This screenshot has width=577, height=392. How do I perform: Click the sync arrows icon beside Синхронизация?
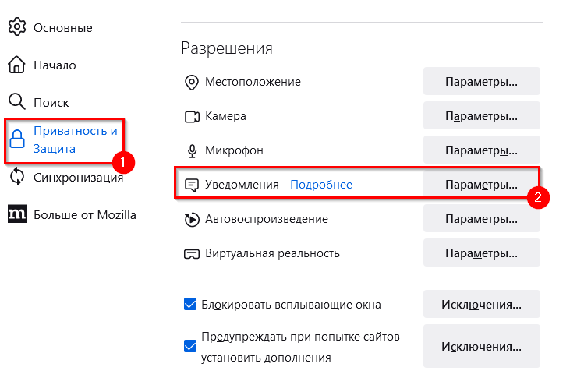coord(17,177)
